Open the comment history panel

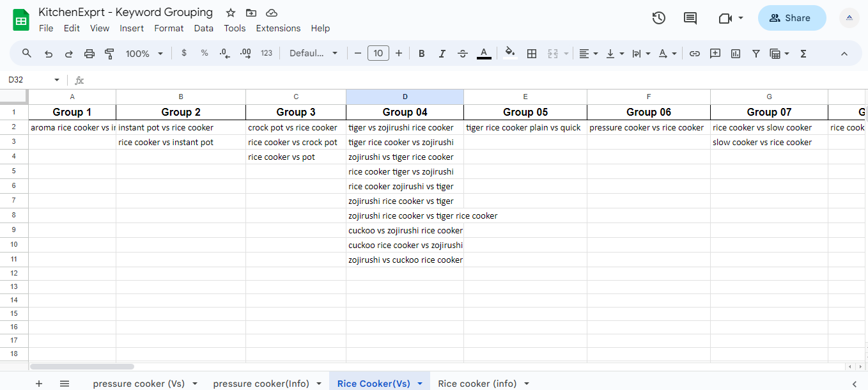tap(690, 18)
